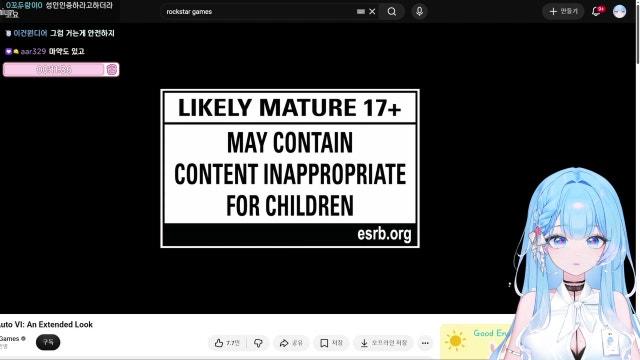Screen dimensions: 640x360
Task: Click the verified badge beside channel name
Action: pyautogui.click(x=23, y=338)
